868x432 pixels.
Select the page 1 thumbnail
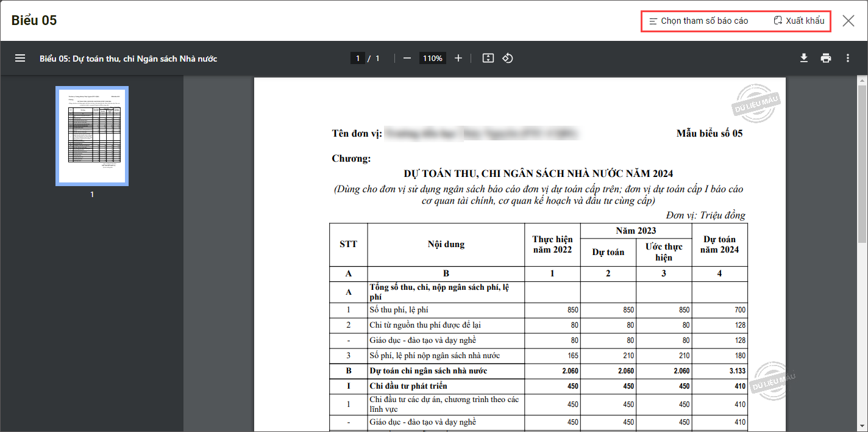(92, 135)
